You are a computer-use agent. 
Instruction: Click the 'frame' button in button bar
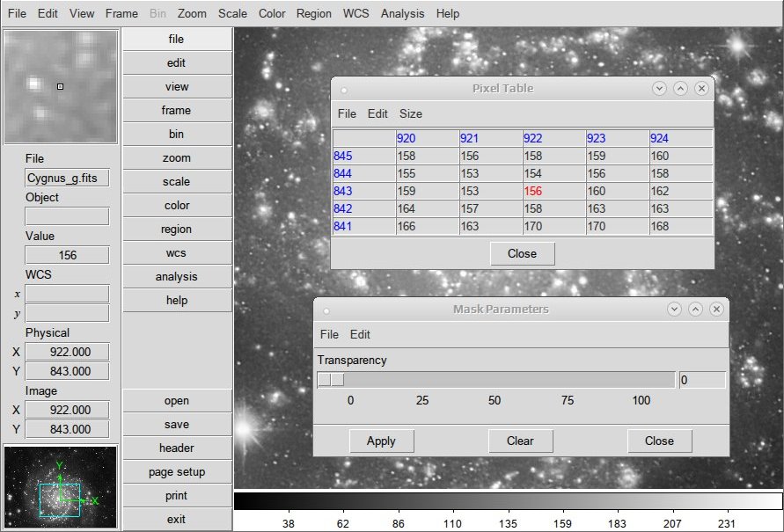(177, 111)
